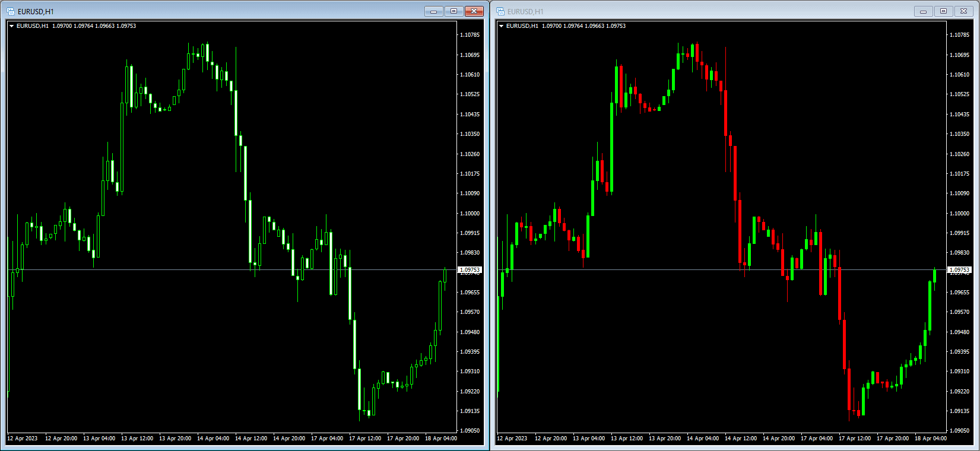
Task: Click the 1.09753 current price tag on right chart
Action: click(959, 270)
